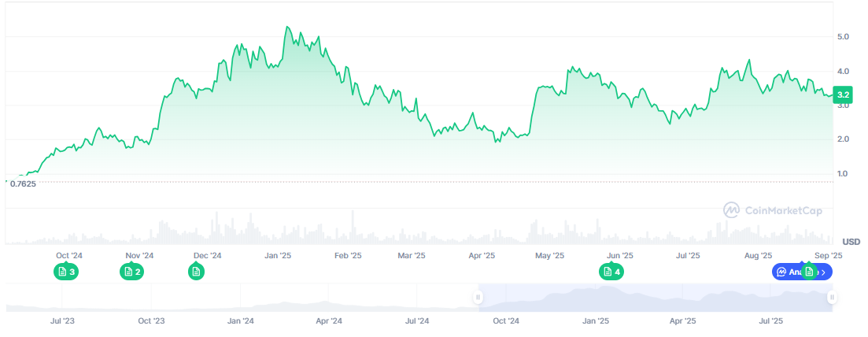
Task: Grab the right handle of the range selector
Action: pyautogui.click(x=832, y=297)
